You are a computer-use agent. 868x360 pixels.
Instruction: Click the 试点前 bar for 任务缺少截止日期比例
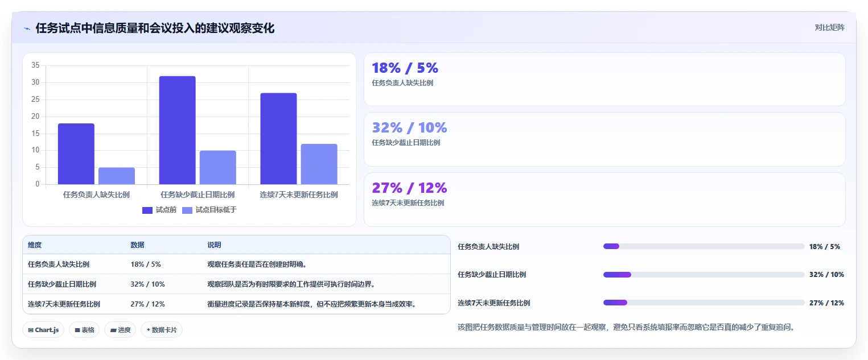[x=178, y=130]
